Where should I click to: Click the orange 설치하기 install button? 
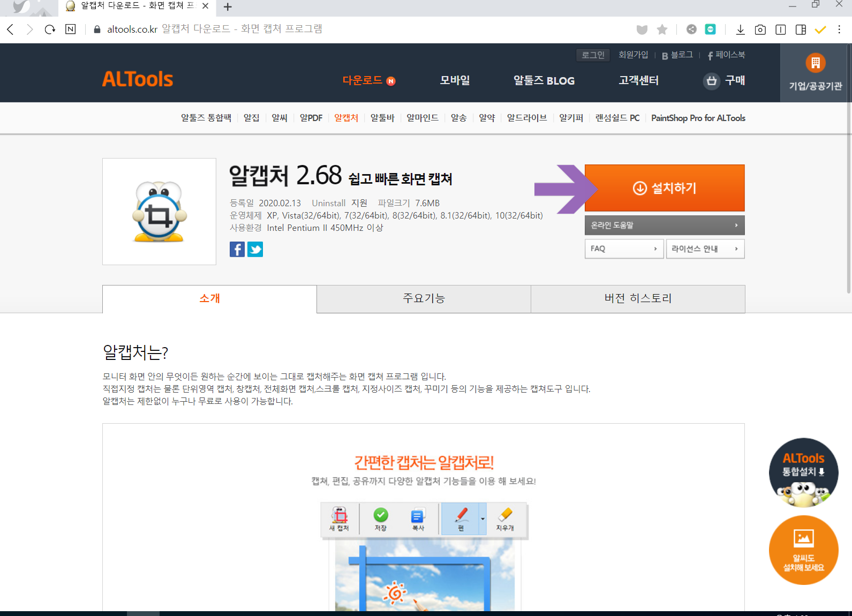point(665,188)
